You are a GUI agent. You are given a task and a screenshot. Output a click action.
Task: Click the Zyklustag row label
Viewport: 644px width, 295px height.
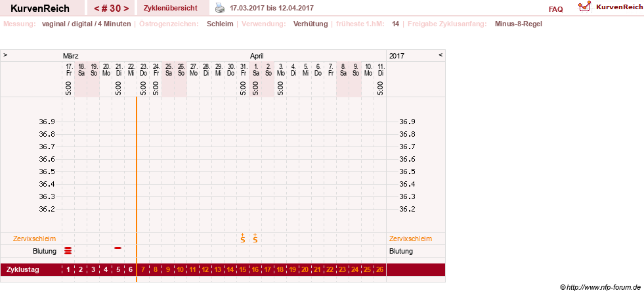pos(22,270)
